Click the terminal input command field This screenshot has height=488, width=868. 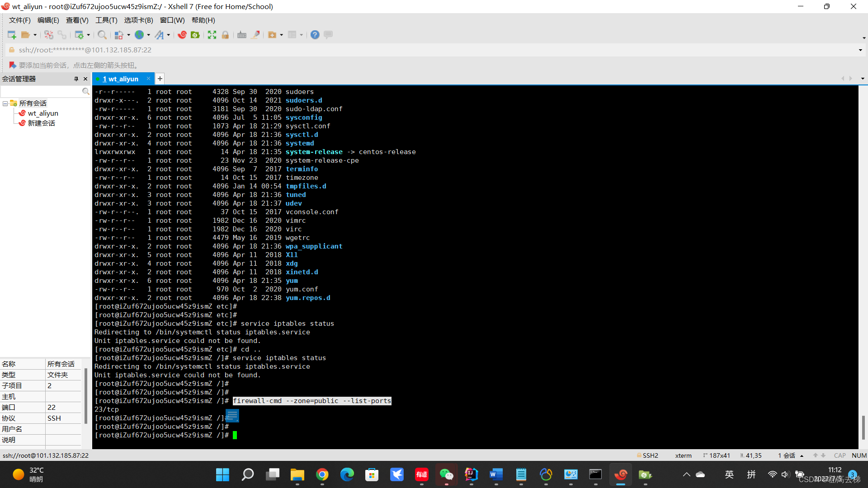233,435
